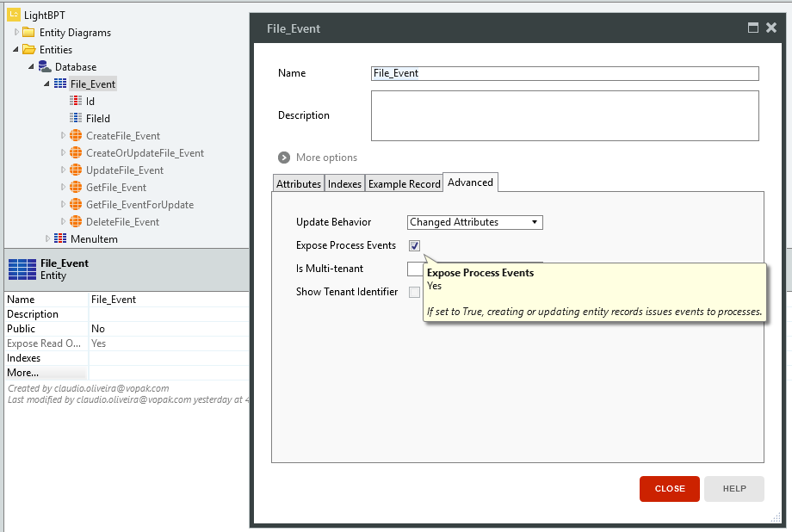Click the File_Event entity icon in the properties panel
The height and width of the screenshot is (532, 792).
tap(22, 269)
